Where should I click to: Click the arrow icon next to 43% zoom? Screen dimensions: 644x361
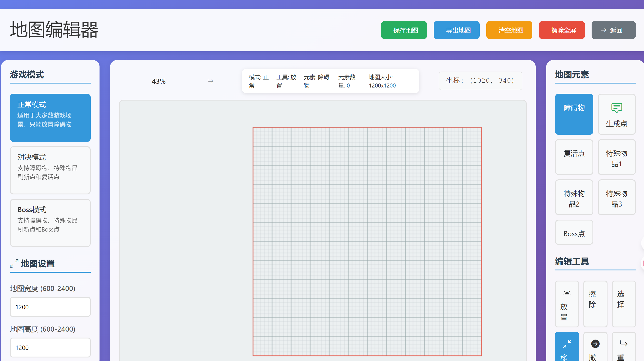210,81
